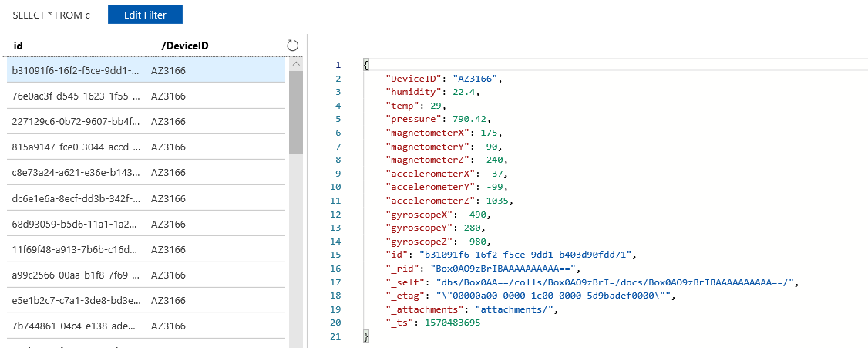Click the "attachments/" value
The height and width of the screenshot is (348, 868).
pyautogui.click(x=516, y=309)
